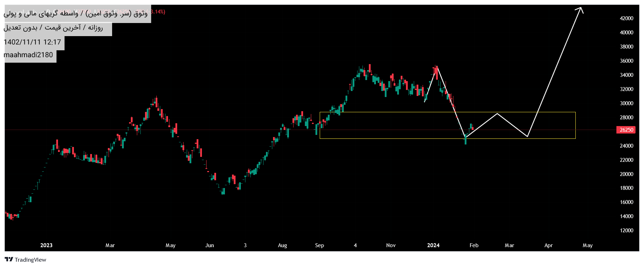Click the 2024 label on time axis
The height and width of the screenshot is (267, 644).
[x=433, y=245]
